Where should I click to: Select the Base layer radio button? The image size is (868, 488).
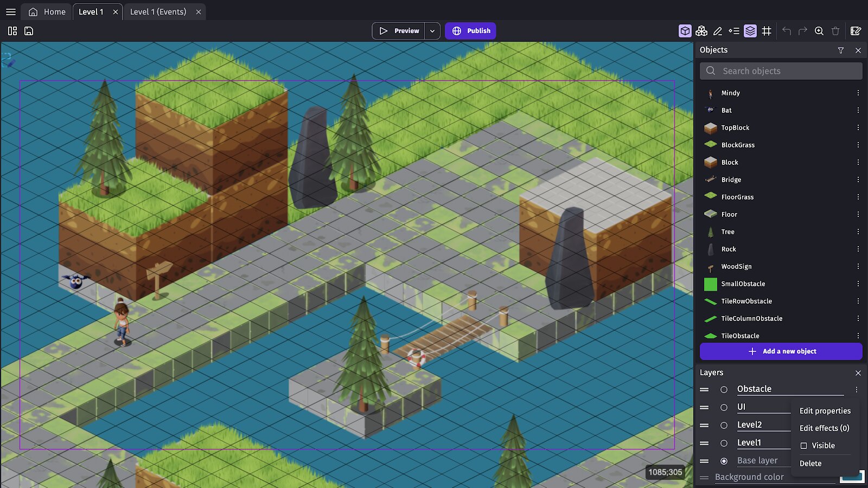pyautogui.click(x=724, y=461)
